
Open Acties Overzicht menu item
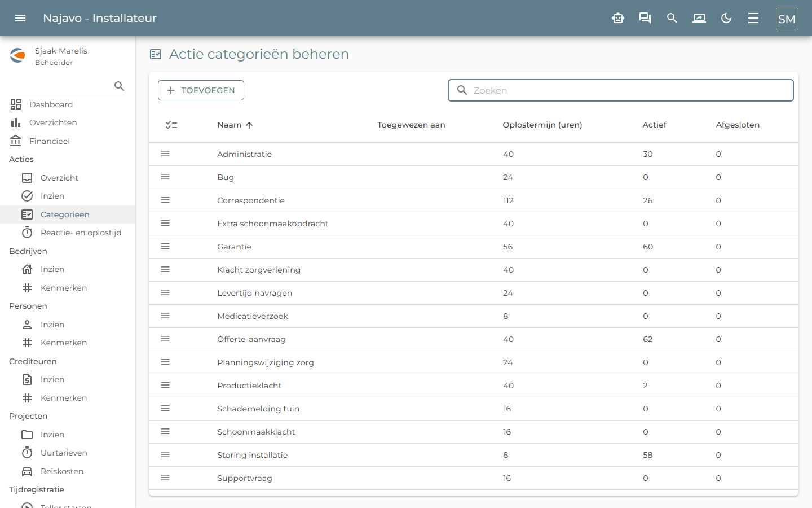pyautogui.click(x=68, y=178)
